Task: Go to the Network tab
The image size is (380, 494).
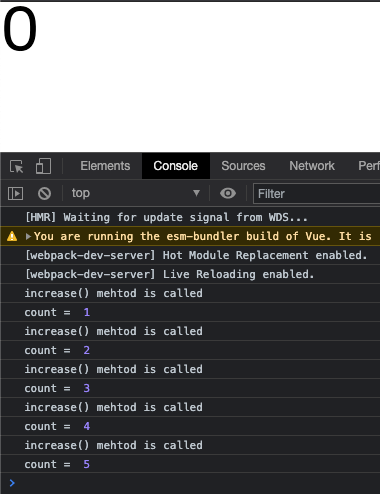Action: click(x=312, y=166)
